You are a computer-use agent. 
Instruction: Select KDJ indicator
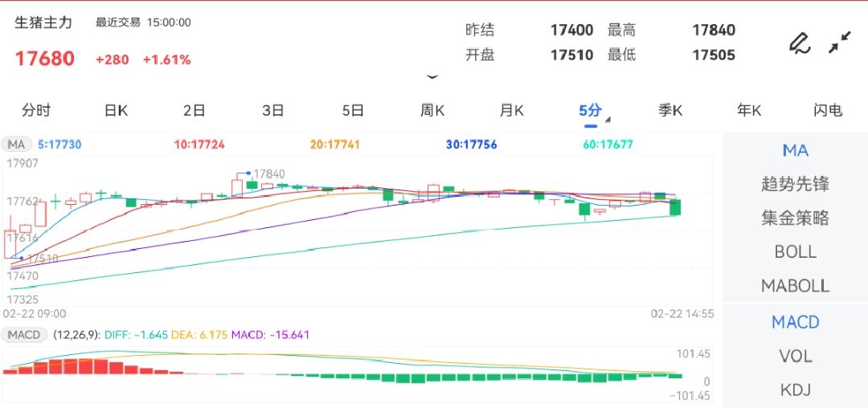796,390
